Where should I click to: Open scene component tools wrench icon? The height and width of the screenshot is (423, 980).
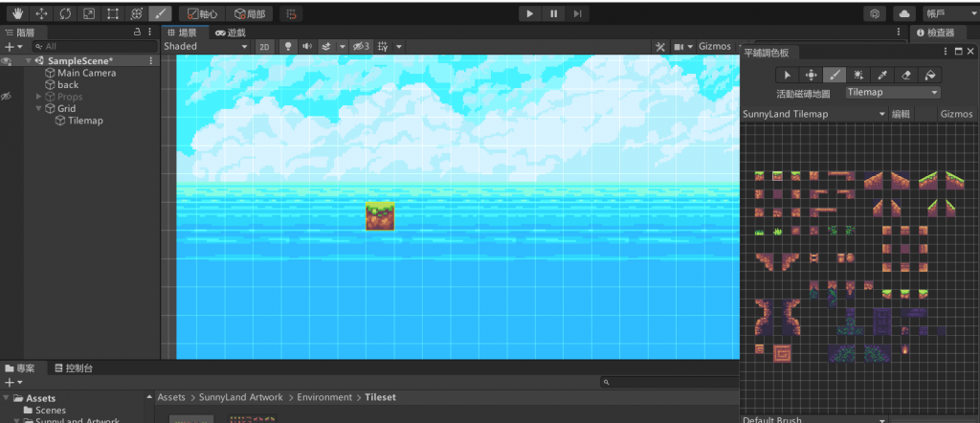660,46
